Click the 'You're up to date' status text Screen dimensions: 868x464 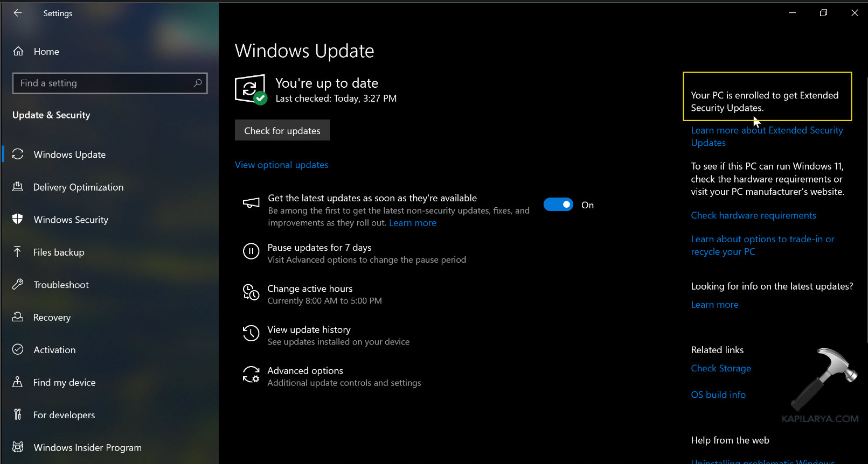coord(327,83)
